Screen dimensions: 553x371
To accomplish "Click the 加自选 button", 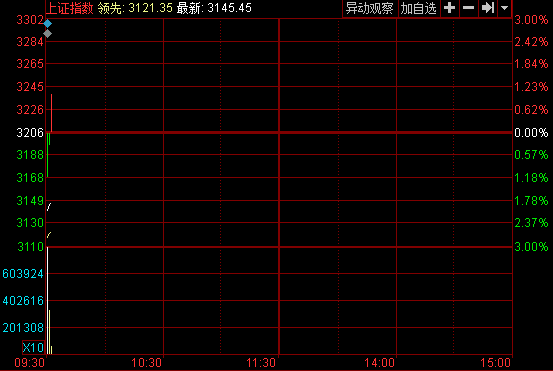I will [x=419, y=8].
